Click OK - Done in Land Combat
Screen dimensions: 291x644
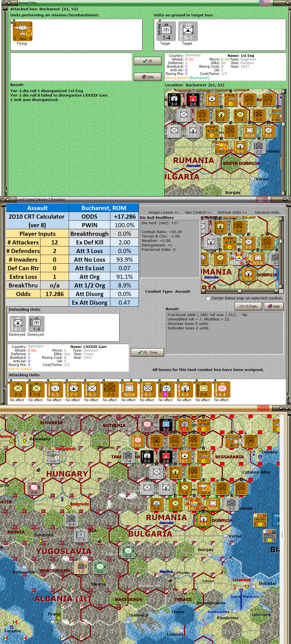tap(147, 352)
